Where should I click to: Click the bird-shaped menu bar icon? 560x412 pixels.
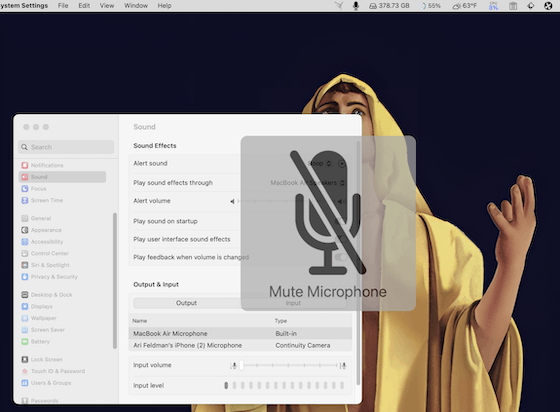339,6
